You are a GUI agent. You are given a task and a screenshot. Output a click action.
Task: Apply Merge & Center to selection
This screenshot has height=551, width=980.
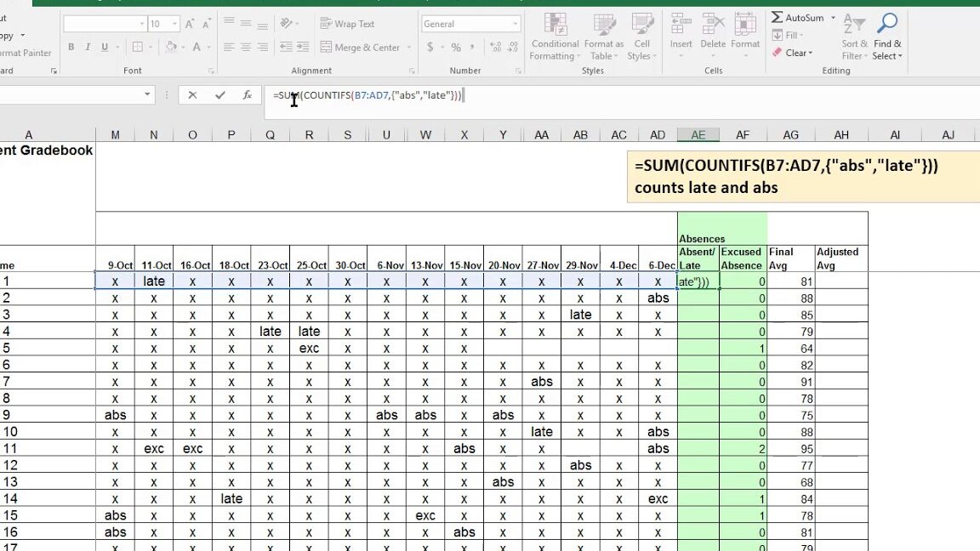point(361,47)
